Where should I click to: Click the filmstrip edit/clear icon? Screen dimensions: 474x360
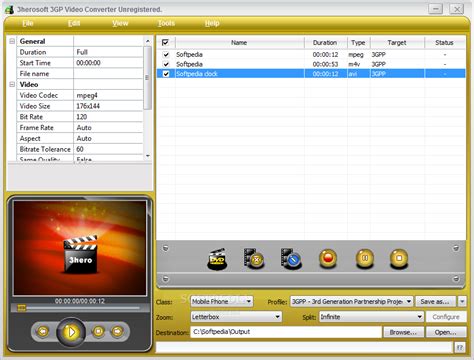(x=291, y=259)
